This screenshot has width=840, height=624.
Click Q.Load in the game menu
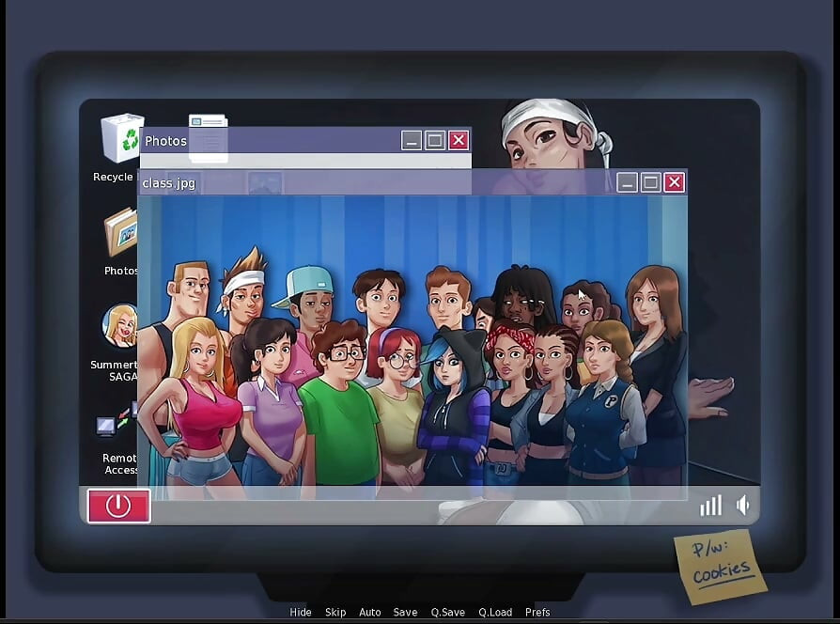pyautogui.click(x=495, y=612)
